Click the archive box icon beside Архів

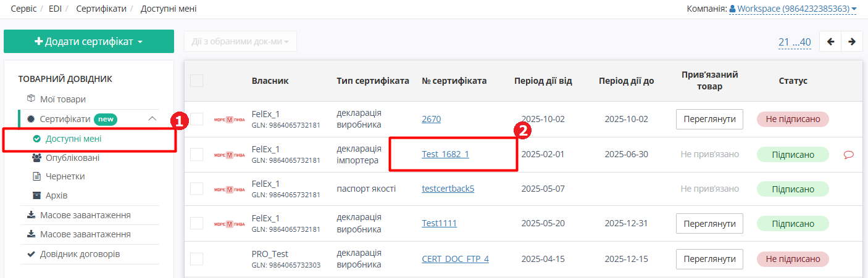[36, 195]
